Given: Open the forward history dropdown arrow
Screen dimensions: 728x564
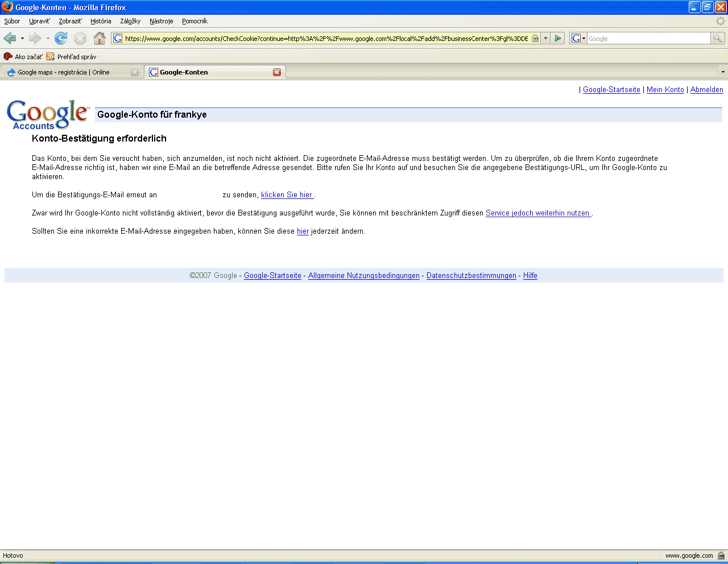Looking at the screenshot, I should coord(48,38).
